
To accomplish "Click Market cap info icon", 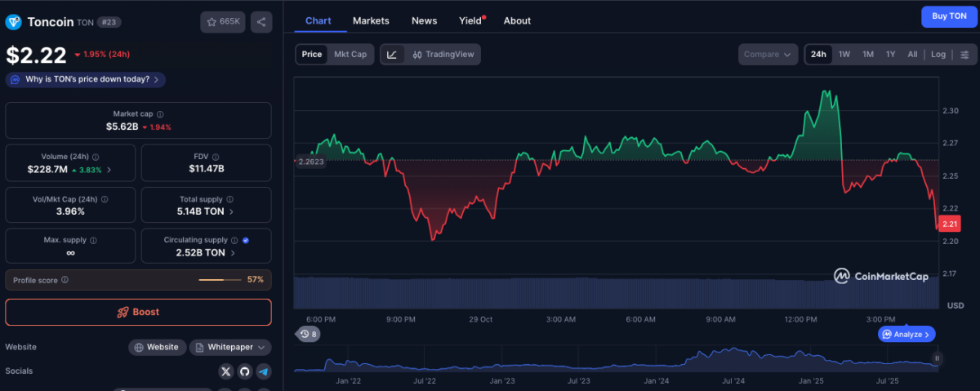I will [160, 114].
